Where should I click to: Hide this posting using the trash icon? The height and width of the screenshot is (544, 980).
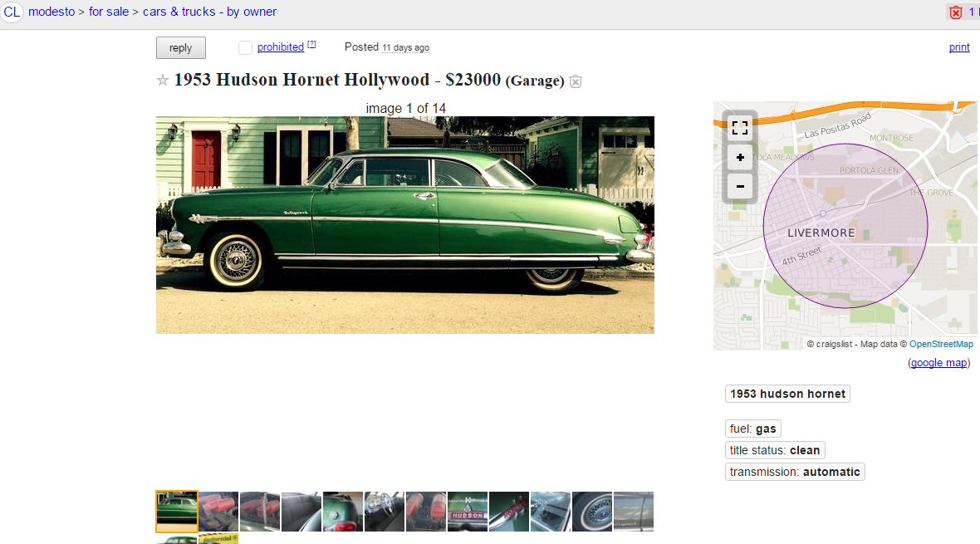click(x=576, y=81)
